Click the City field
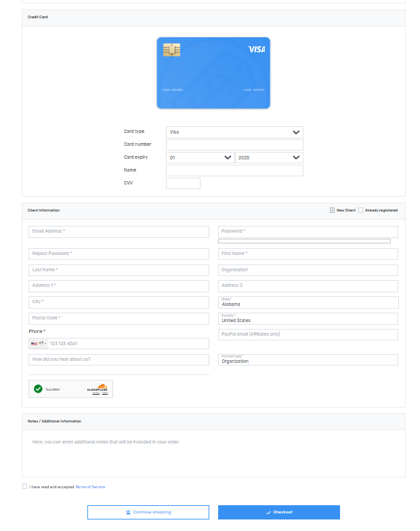Screen dimensions: 420x531 (119, 302)
